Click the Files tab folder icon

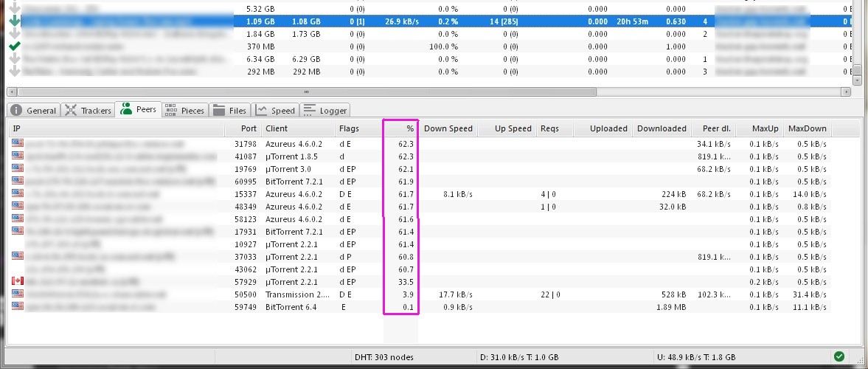coord(219,111)
